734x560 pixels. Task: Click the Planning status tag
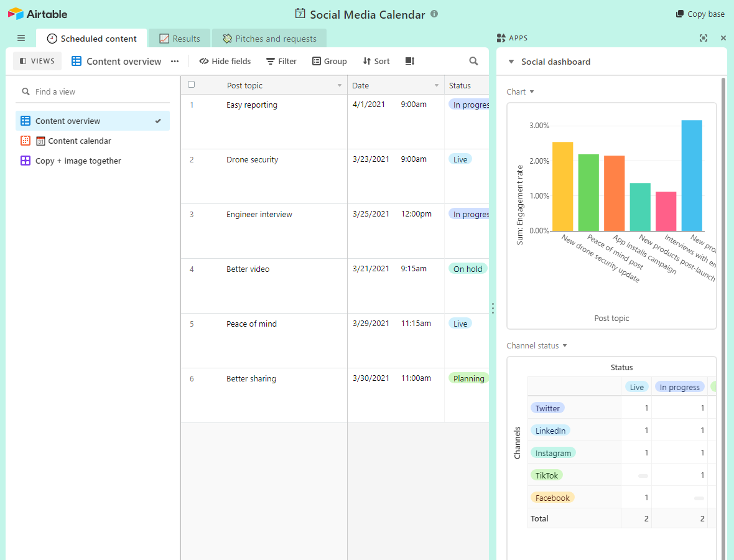[468, 378]
